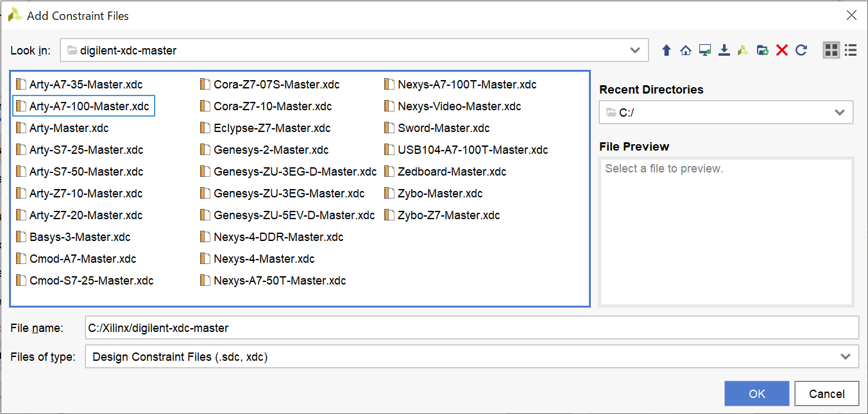Viewport: 868px width, 414px height.
Task: Go up one directory level
Action: (666, 50)
